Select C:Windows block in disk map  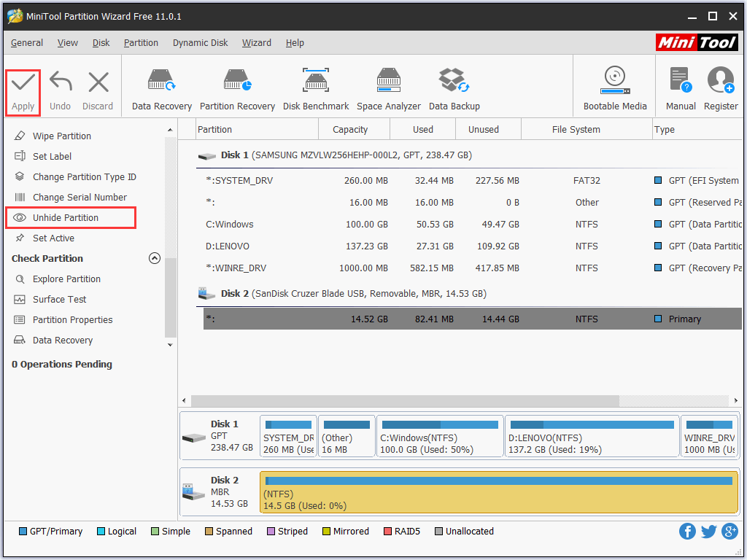[x=440, y=436]
